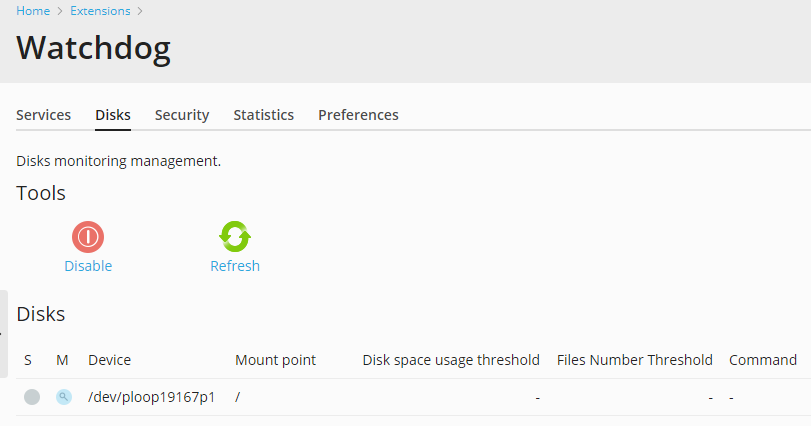The height and width of the screenshot is (426, 811).
Task: Open the Preferences tab
Action: click(358, 115)
